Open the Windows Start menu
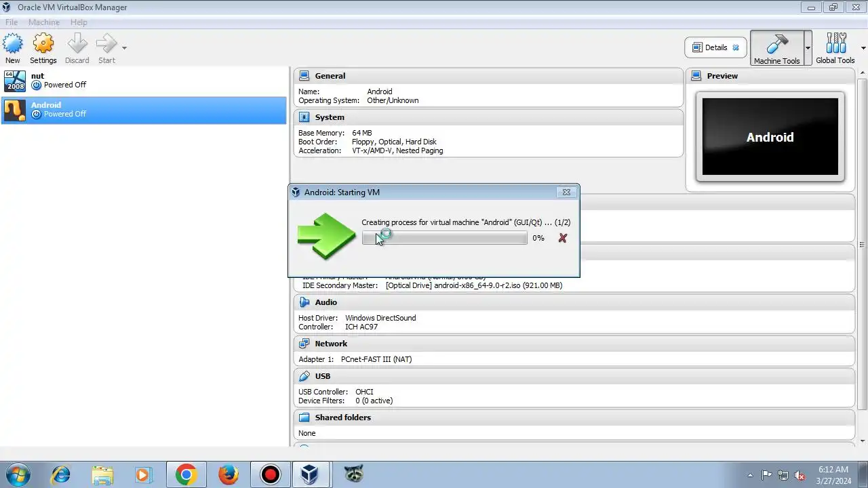 17,474
